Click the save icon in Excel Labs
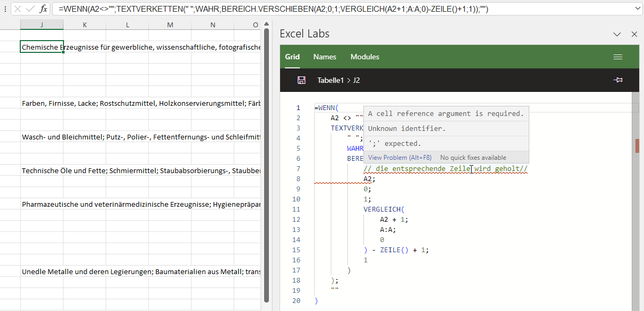Screen dimensions: 644x311 pyautogui.click(x=301, y=80)
